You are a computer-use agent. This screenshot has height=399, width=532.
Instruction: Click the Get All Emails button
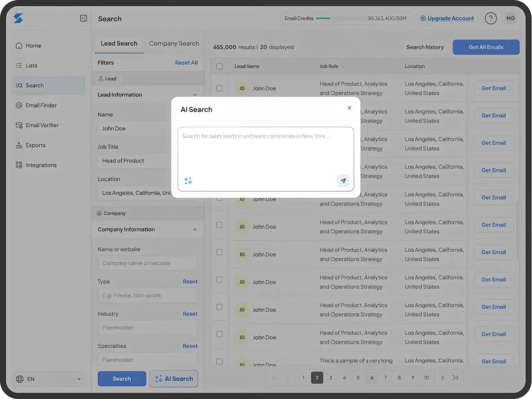click(486, 47)
